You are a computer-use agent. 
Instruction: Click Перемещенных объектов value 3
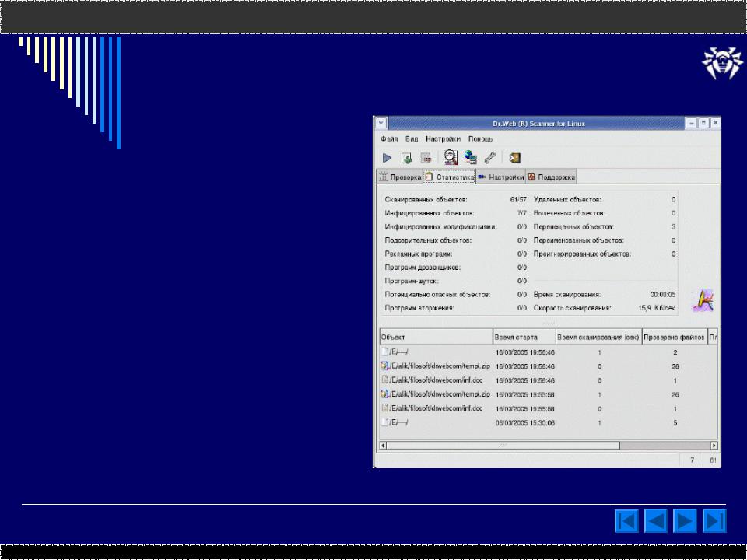tap(674, 226)
